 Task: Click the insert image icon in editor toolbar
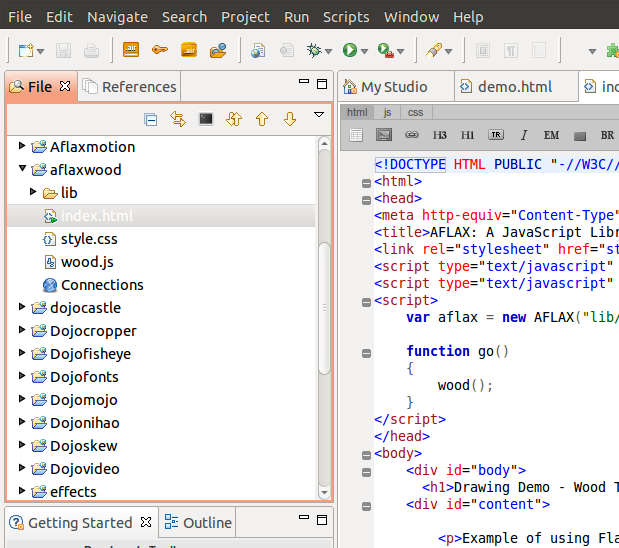click(x=384, y=135)
